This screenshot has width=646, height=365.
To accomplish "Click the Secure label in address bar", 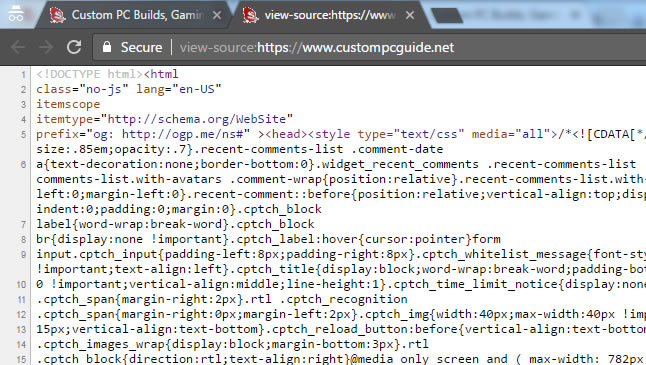I will click(141, 47).
